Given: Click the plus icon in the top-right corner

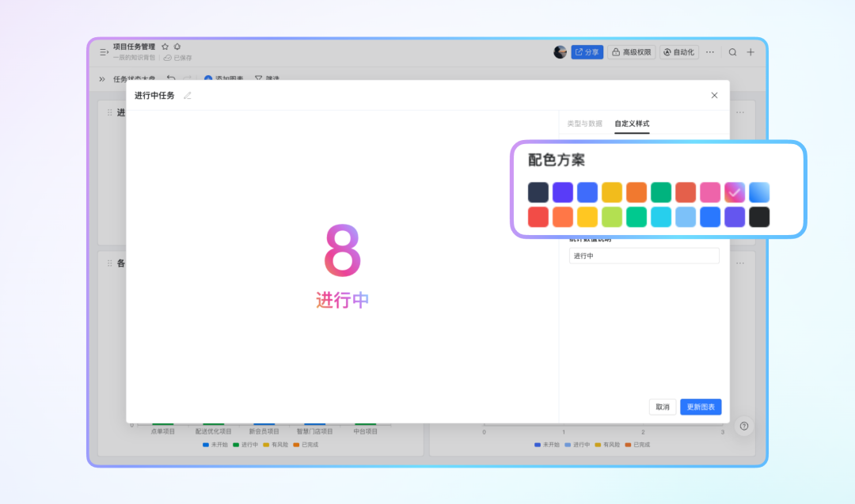Looking at the screenshot, I should pyautogui.click(x=750, y=52).
